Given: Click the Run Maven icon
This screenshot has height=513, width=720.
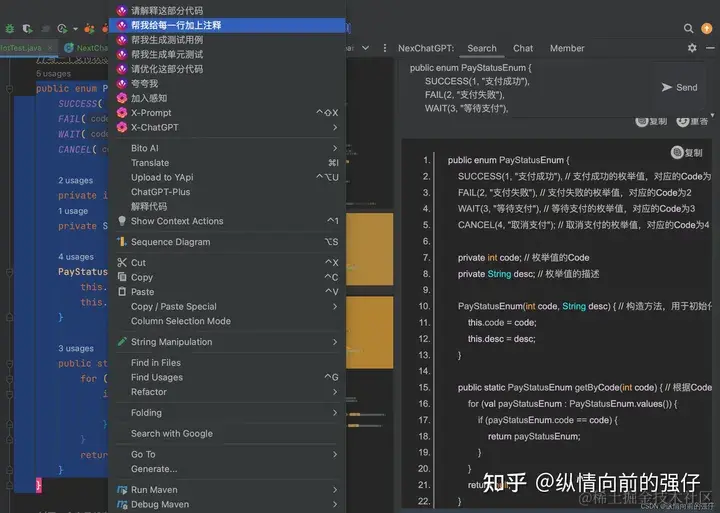Looking at the screenshot, I should click(122, 490).
